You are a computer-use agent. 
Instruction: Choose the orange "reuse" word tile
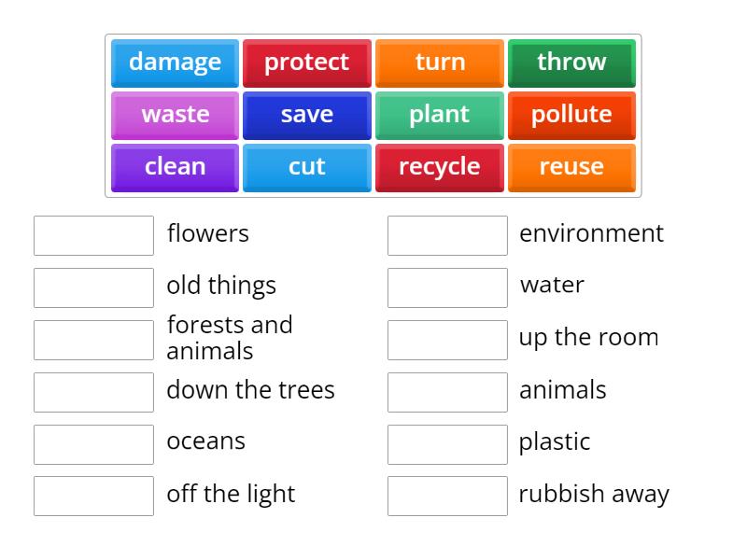tap(571, 167)
